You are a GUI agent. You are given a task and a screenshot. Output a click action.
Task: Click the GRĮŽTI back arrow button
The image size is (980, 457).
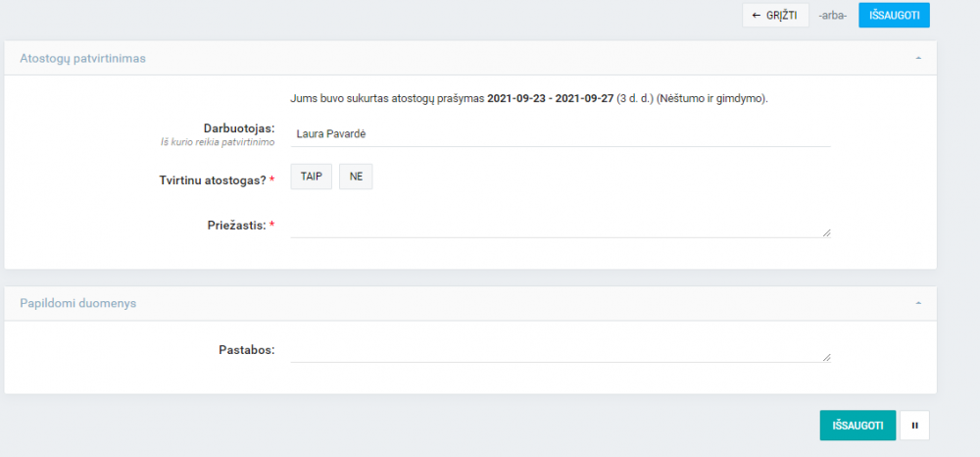pos(775,16)
